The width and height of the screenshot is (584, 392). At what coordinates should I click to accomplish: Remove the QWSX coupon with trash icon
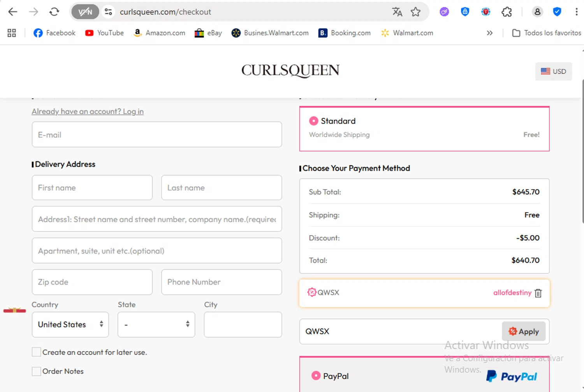pyautogui.click(x=538, y=293)
